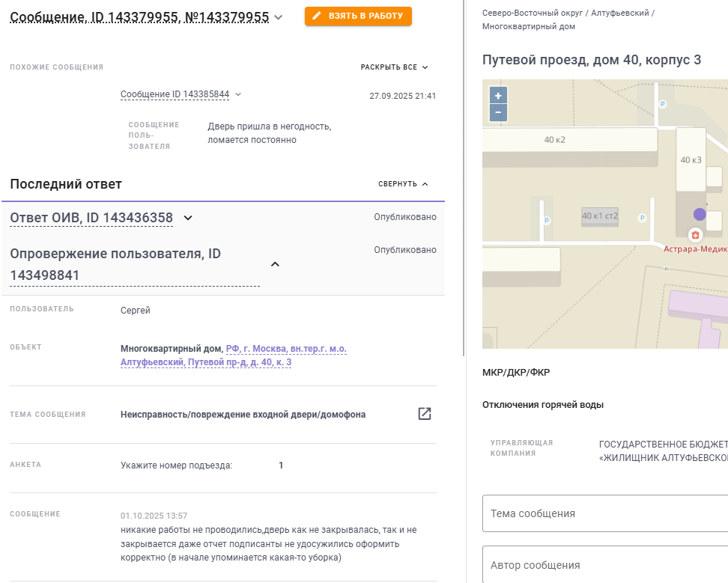Screen dimensions: 728x583
Task: Zoom in on the map
Action: pyautogui.click(x=498, y=96)
